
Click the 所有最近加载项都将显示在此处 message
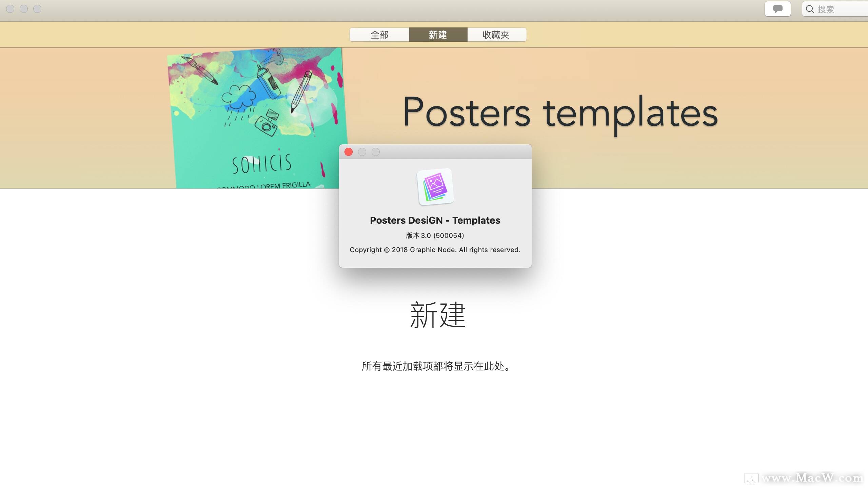(436, 366)
